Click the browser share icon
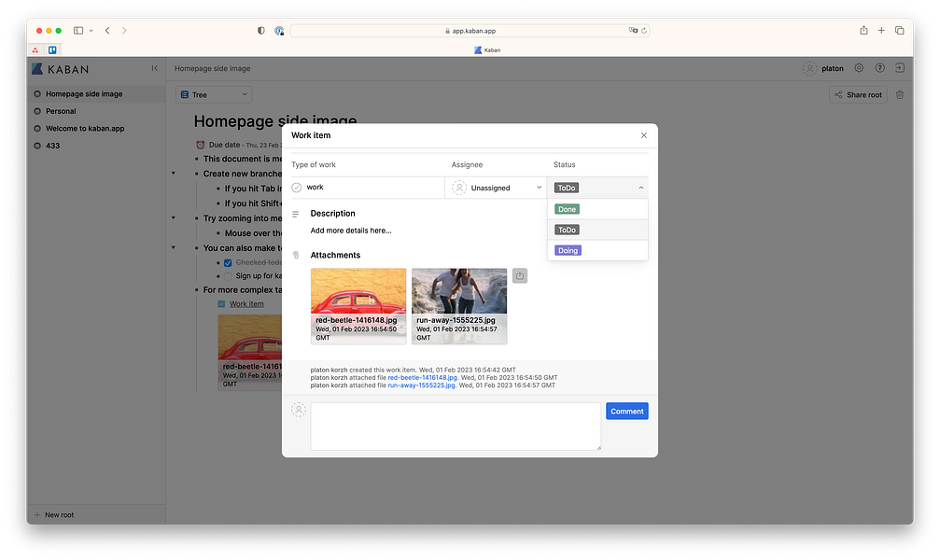Screen dimensions: 940x560 pyautogui.click(x=863, y=30)
